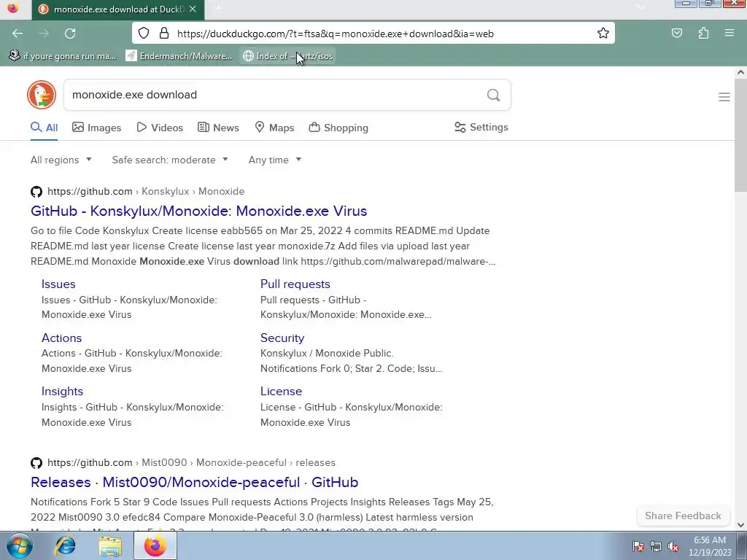Click the scrollbar down arrow
747x560 pixels.
click(x=740, y=525)
